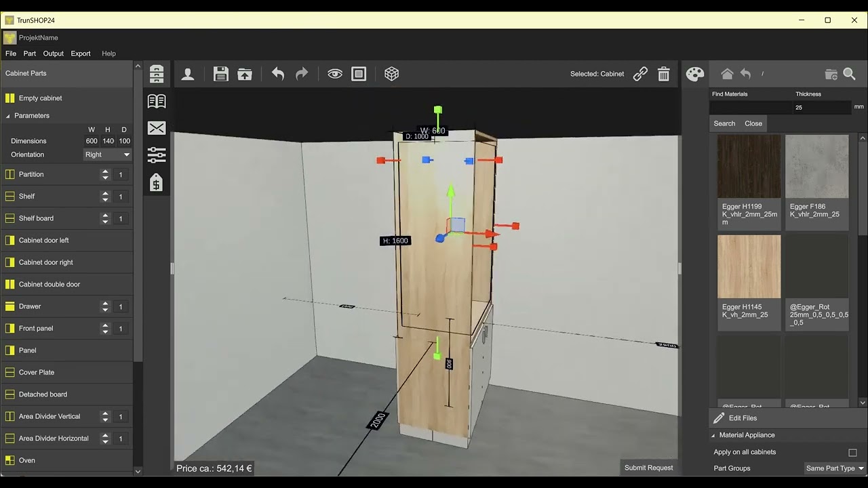The width and height of the screenshot is (868, 488).
Task: Click the frame/fit view icon
Action: click(359, 74)
